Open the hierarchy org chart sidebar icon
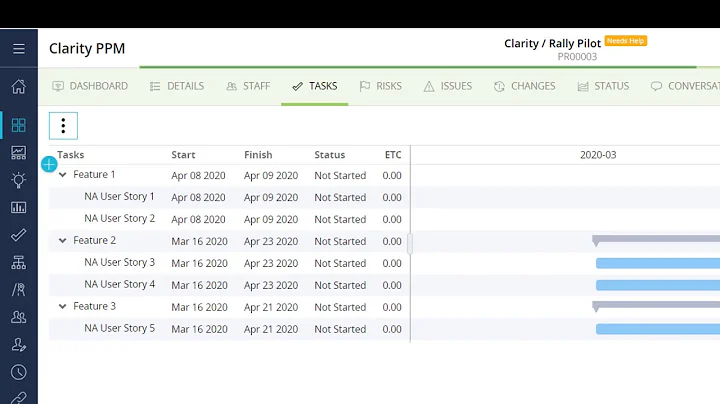720x404 pixels. pyautogui.click(x=19, y=262)
